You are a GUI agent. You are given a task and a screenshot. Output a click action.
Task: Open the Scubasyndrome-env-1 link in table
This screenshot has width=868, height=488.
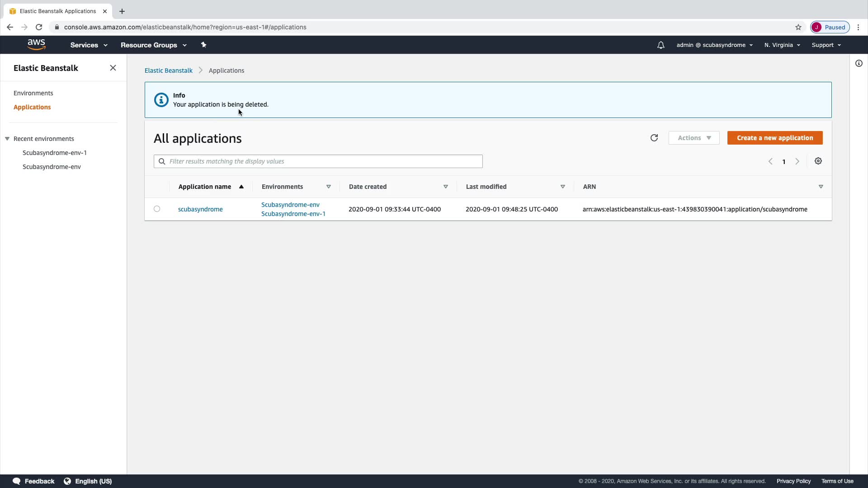tap(293, 214)
